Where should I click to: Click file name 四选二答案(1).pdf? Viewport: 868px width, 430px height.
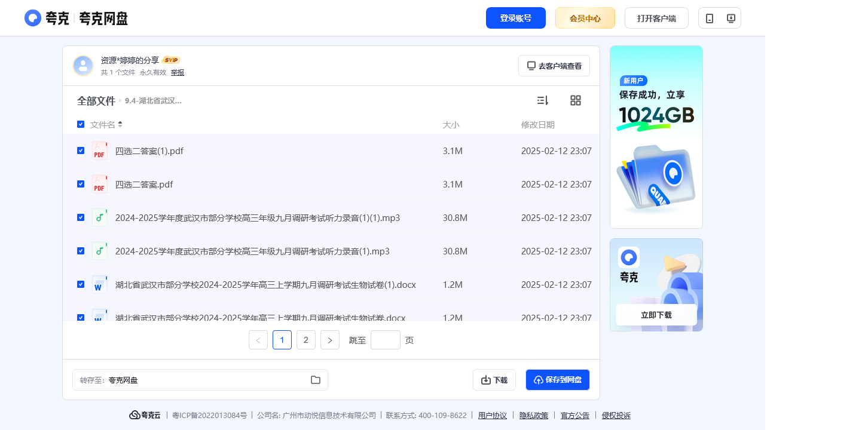149,151
